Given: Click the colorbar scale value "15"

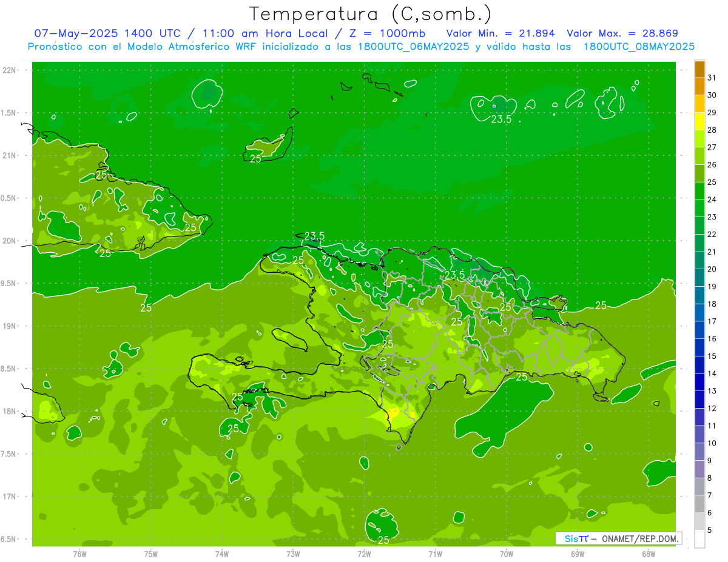Looking at the screenshot, I should pos(712,356).
